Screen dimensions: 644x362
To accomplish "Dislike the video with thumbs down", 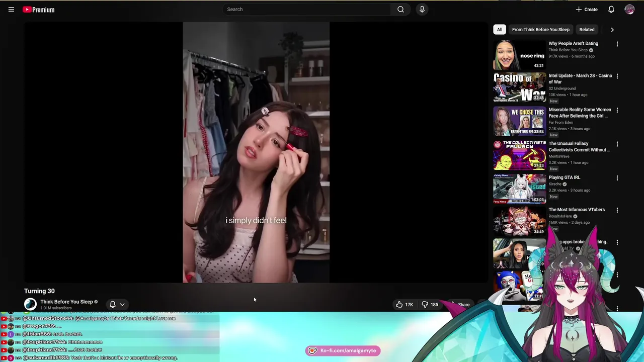I will (x=429, y=304).
